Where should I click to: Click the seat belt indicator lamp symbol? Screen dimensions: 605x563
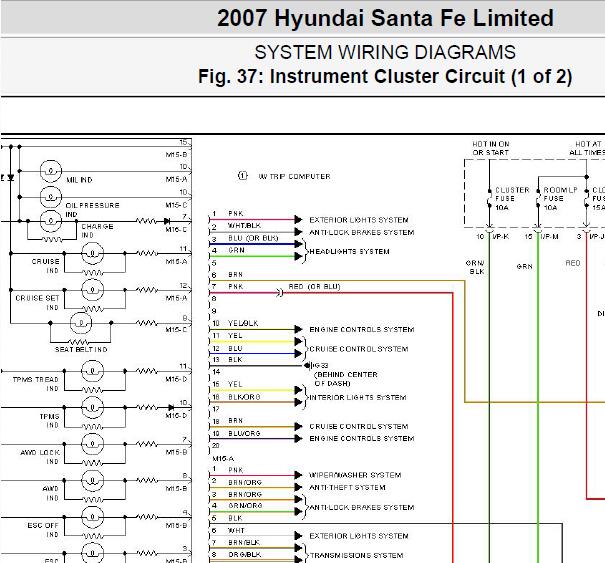point(81,323)
